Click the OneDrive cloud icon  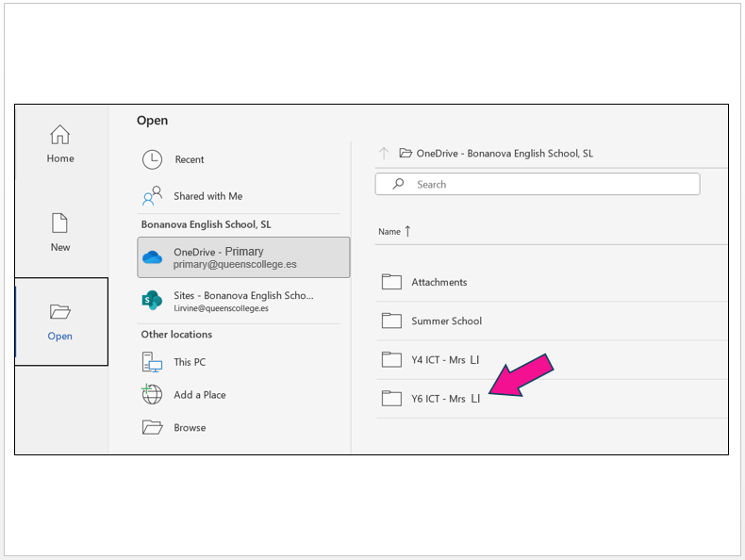coord(152,257)
